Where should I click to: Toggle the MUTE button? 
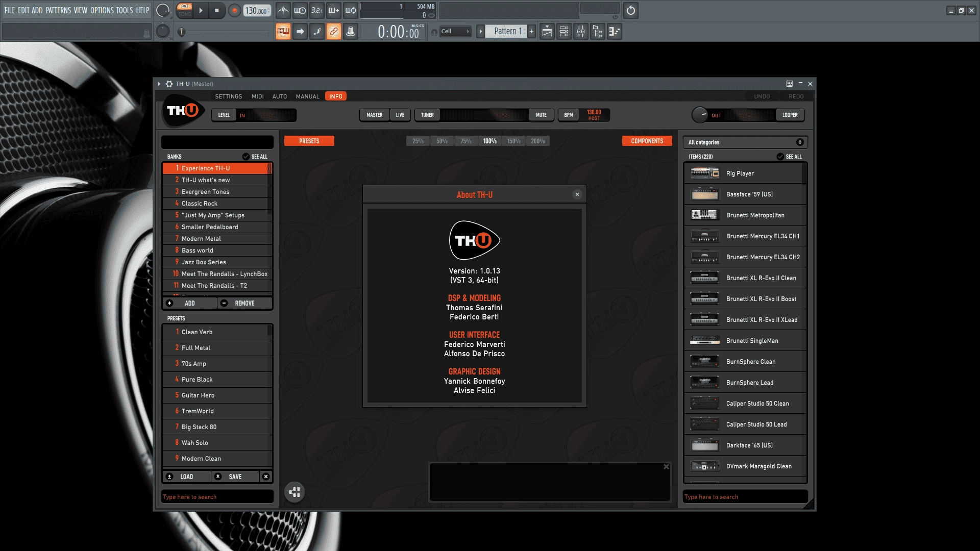coord(541,115)
